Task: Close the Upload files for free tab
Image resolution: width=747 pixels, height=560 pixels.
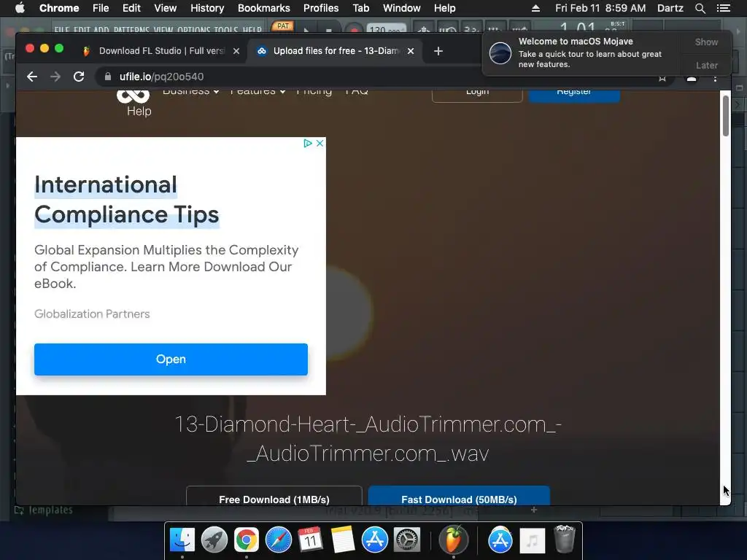Action: coord(411,51)
